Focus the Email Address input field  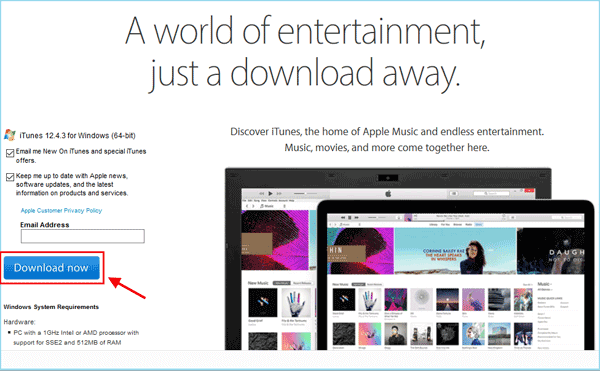pos(83,236)
